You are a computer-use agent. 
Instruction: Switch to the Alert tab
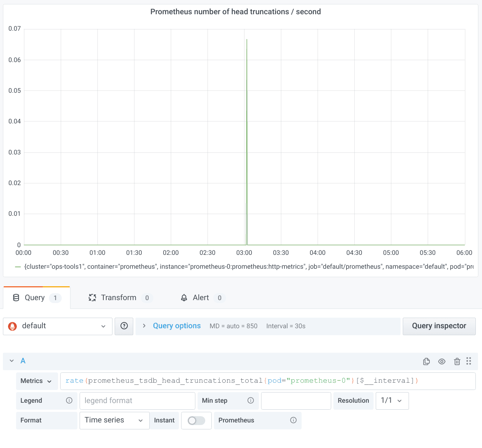tap(201, 298)
